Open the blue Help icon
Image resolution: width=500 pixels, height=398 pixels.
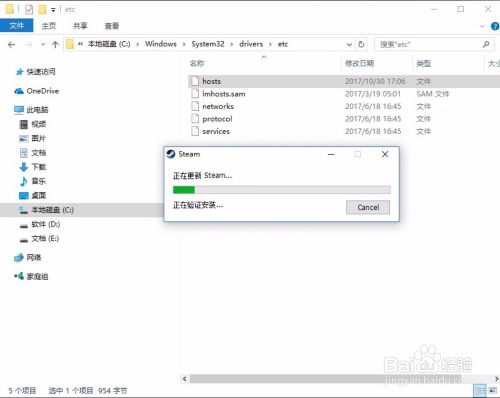pos(495,26)
